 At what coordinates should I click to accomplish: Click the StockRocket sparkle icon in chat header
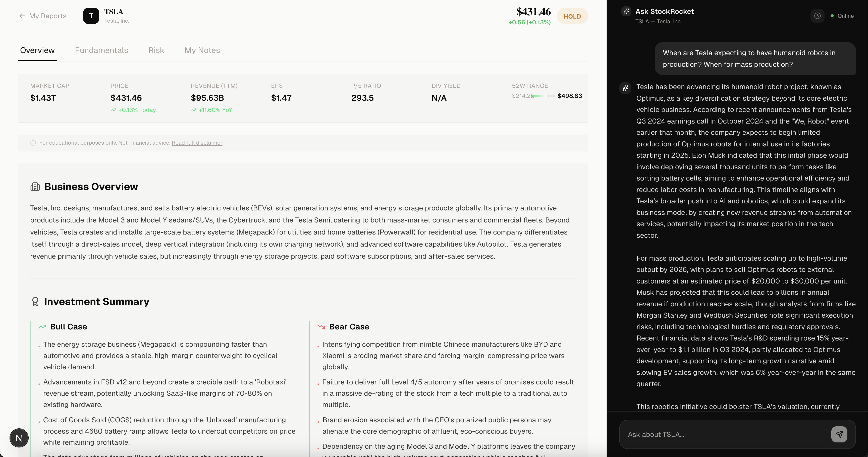(x=626, y=11)
